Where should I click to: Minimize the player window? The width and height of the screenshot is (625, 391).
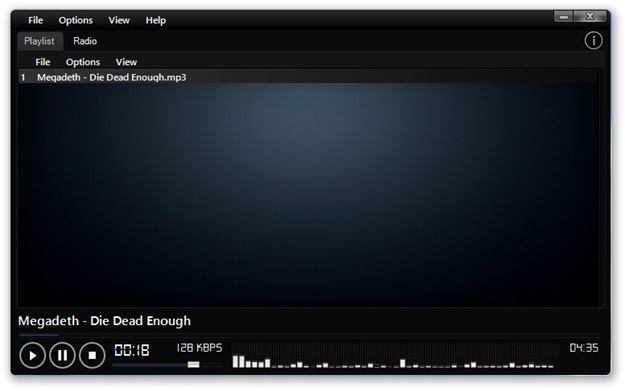pos(563,17)
